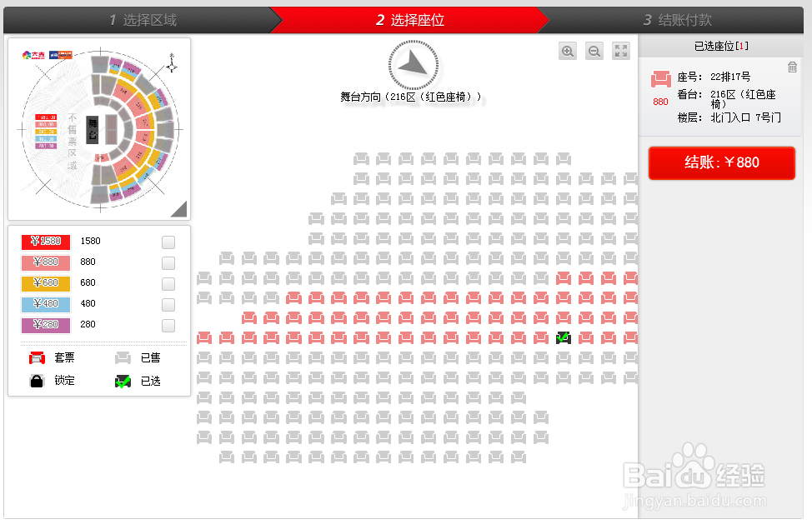812x529 pixels.
Task: Collapse the venue map corner triangle
Action: (x=179, y=210)
